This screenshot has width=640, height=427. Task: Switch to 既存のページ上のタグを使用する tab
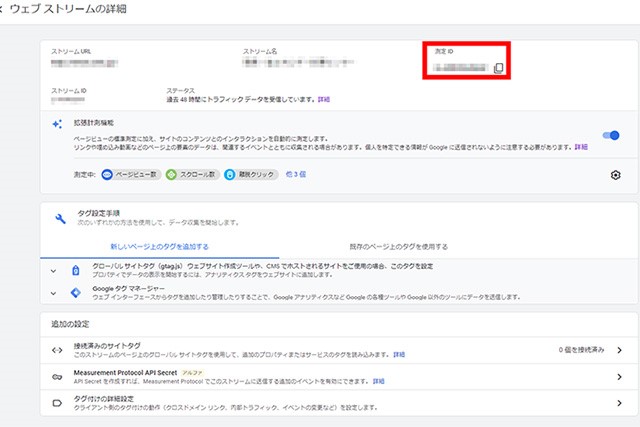pyautogui.click(x=399, y=247)
